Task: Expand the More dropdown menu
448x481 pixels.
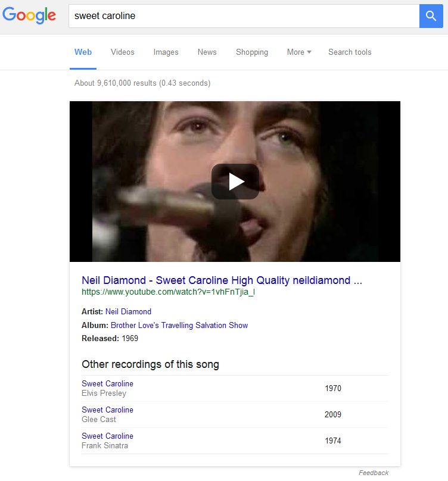Action: (299, 52)
